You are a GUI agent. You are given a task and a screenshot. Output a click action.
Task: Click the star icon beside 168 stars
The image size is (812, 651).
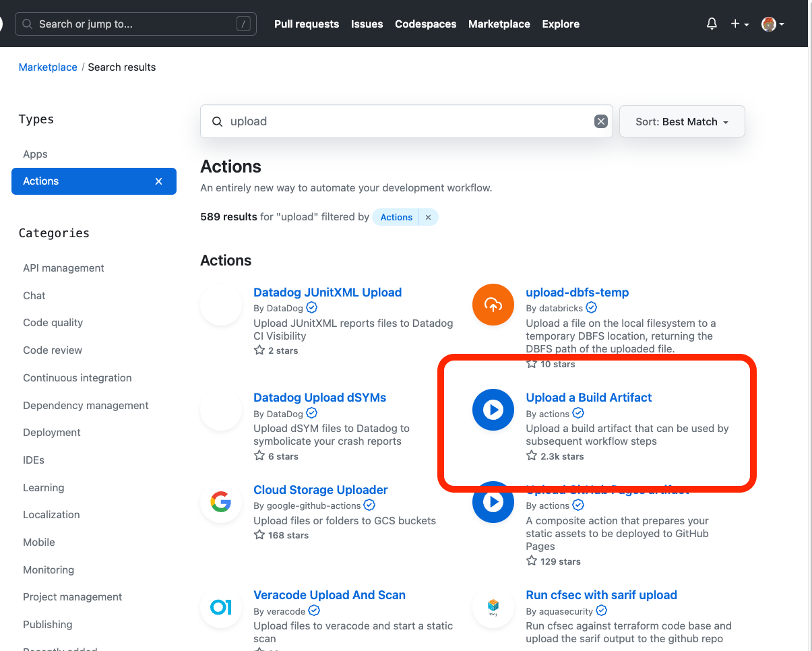pyautogui.click(x=259, y=534)
